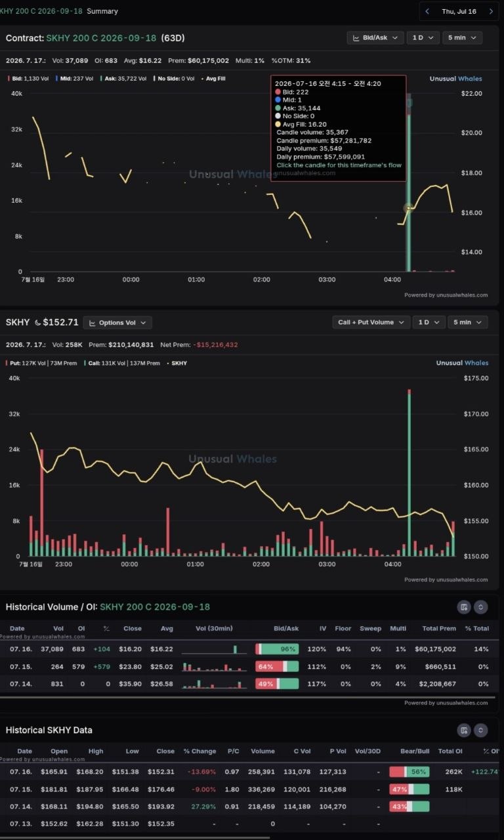Collapse the Historical SKHY Data panel
This screenshot has width=504, height=840.
[481, 730]
